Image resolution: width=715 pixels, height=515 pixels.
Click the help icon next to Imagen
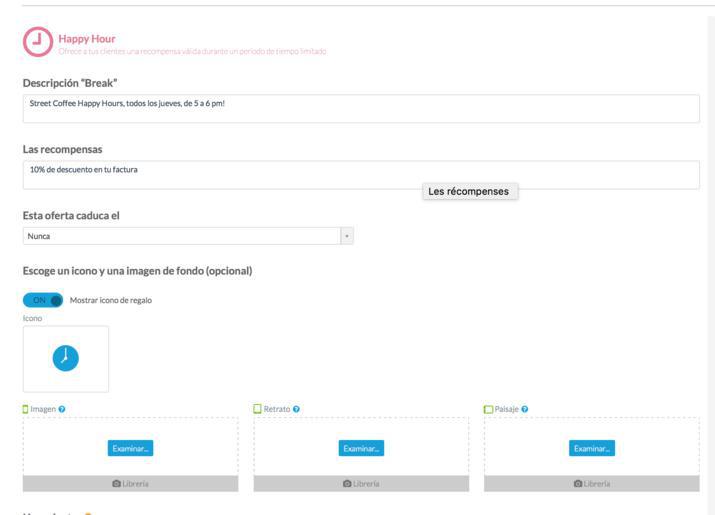(x=62, y=409)
